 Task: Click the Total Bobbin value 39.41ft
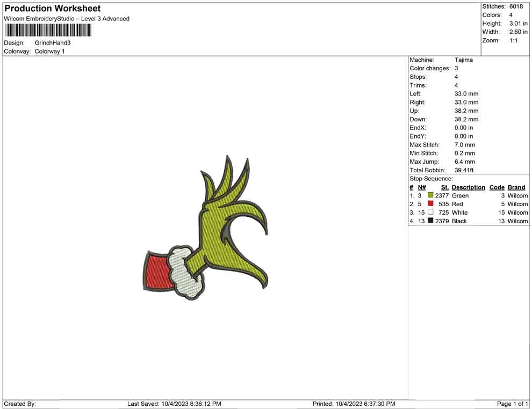coord(464,170)
